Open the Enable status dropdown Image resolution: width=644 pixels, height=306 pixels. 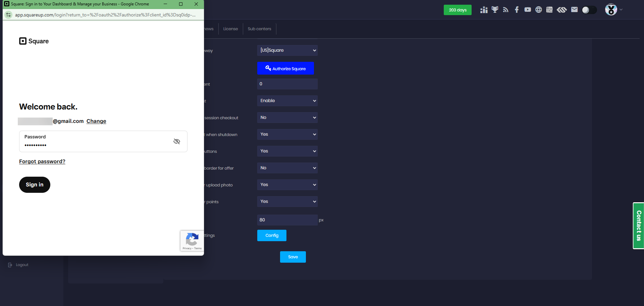[287, 101]
